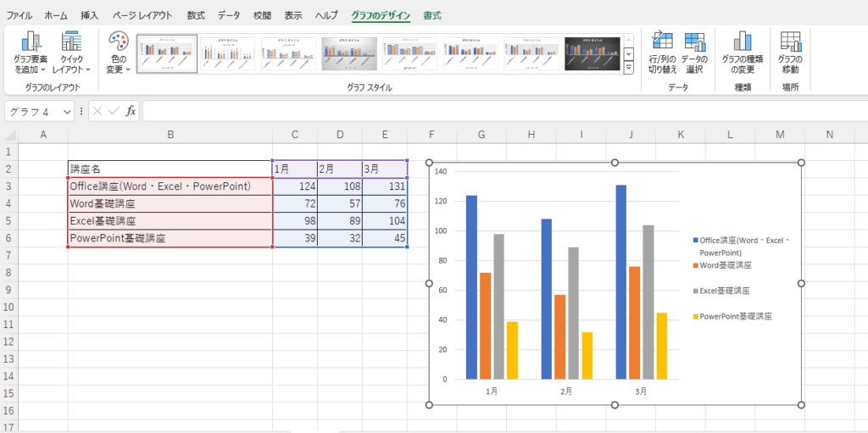Switch to the グラフのデザイン tab
Viewport: 868px width, 433px height.
point(381,15)
